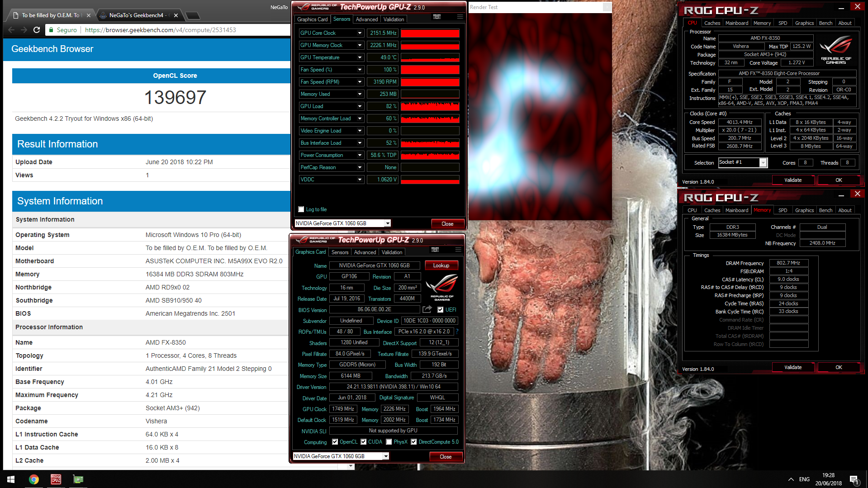
Task: Reload the Chrome page
Action: (x=37, y=30)
